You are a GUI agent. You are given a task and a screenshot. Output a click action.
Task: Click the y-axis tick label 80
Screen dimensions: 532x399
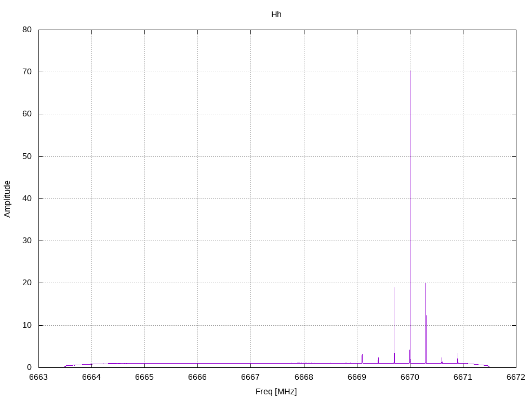pyautogui.click(x=27, y=30)
